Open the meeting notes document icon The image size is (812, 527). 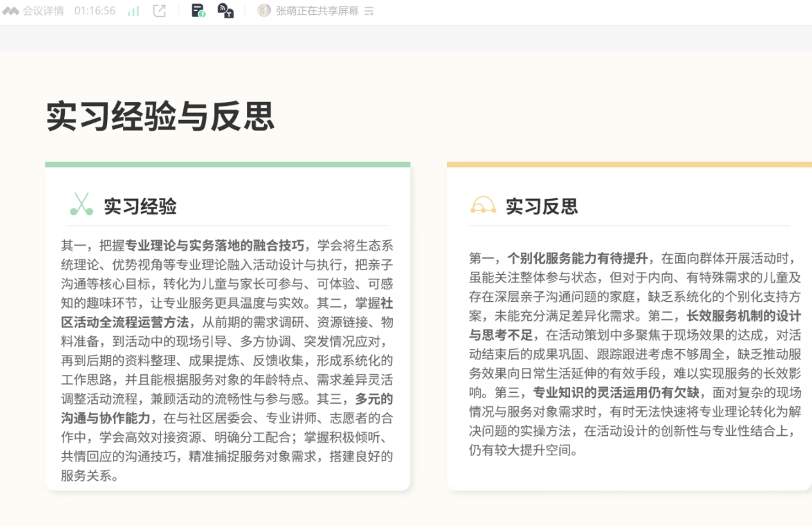(198, 11)
